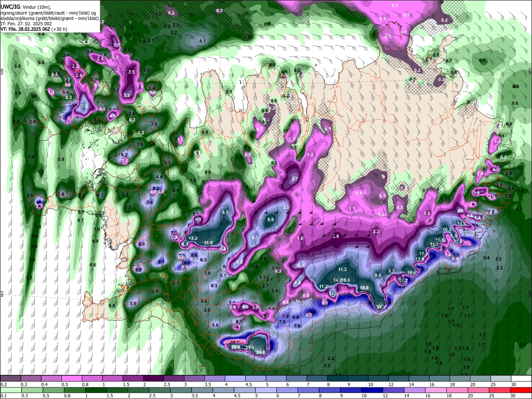Click the 8.7 precipitation value on the map
This screenshot has width=532, height=399.
[392, 271]
